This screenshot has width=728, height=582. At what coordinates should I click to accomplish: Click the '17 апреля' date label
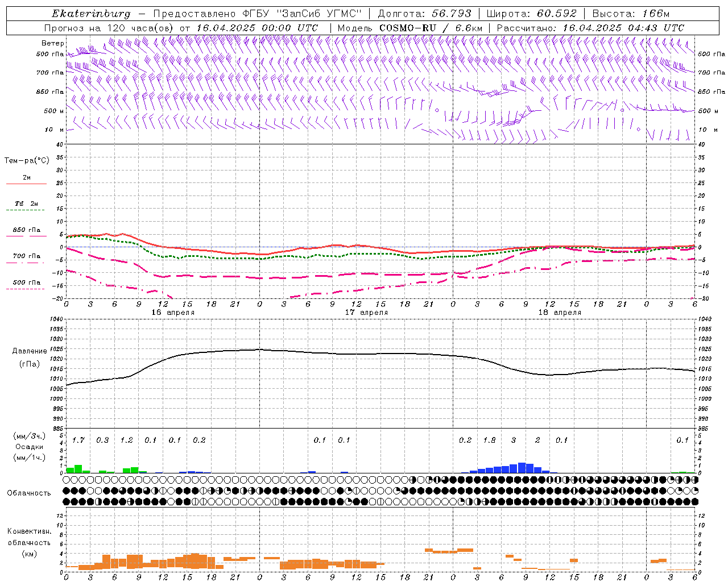366,313
